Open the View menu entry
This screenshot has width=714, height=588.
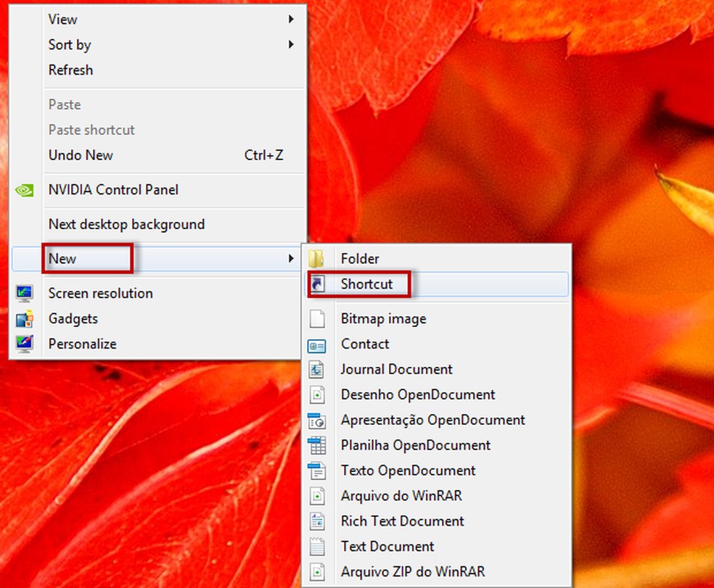(x=157, y=19)
